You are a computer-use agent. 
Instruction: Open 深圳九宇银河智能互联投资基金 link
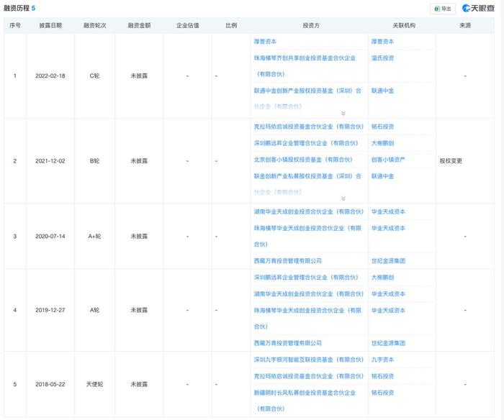309,360
